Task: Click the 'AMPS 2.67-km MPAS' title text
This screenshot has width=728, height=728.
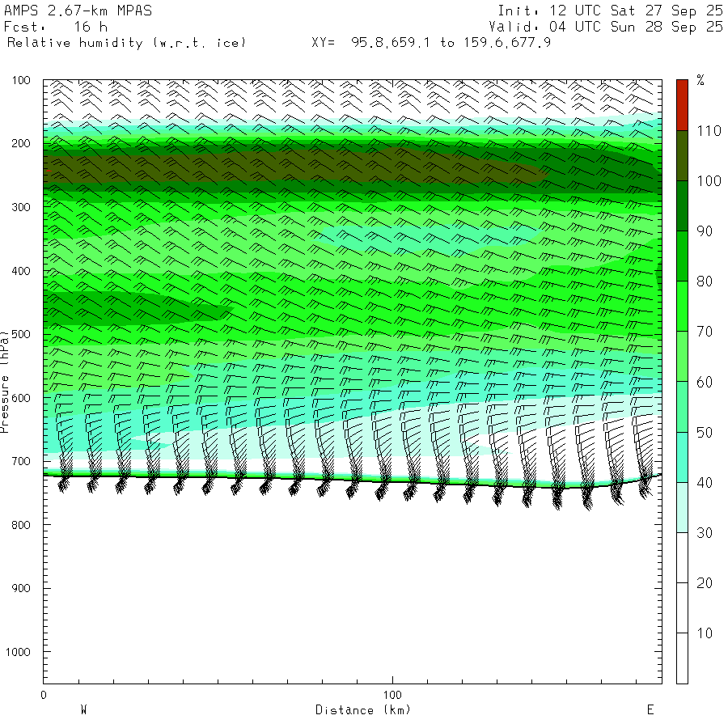Action: [78, 11]
